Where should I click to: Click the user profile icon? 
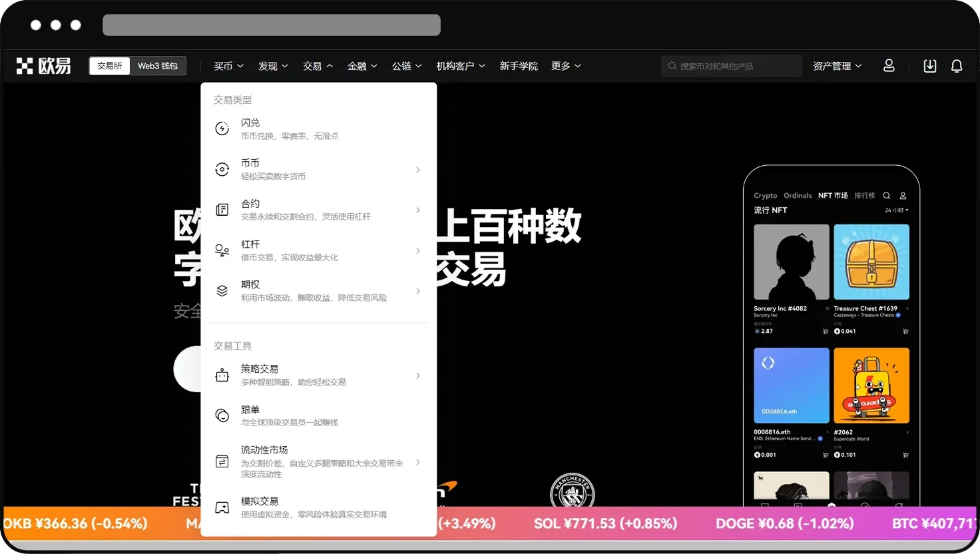(889, 65)
